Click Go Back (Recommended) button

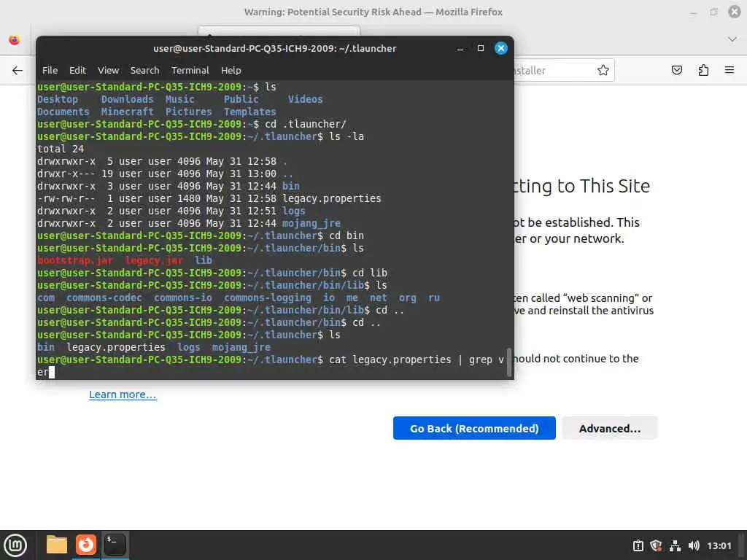point(474,428)
